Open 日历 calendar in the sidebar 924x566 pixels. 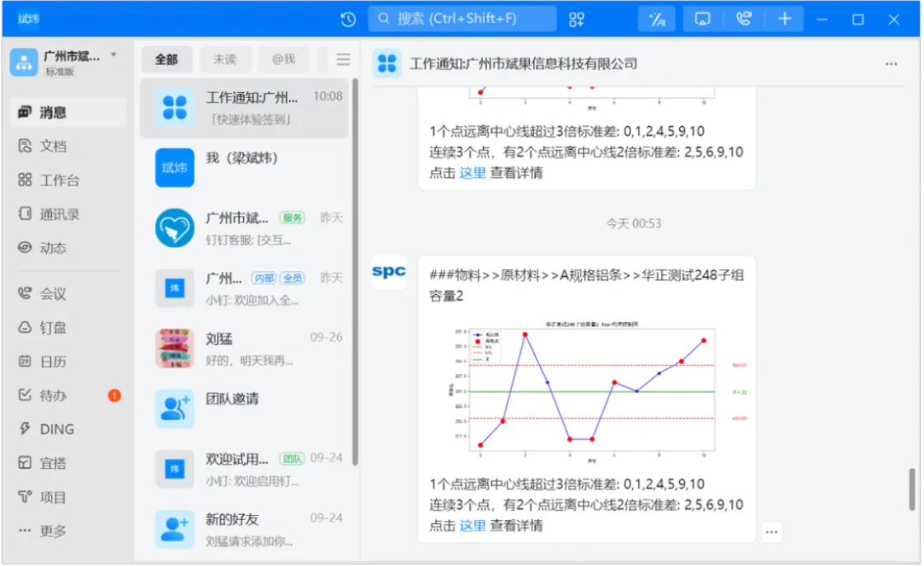(53, 362)
